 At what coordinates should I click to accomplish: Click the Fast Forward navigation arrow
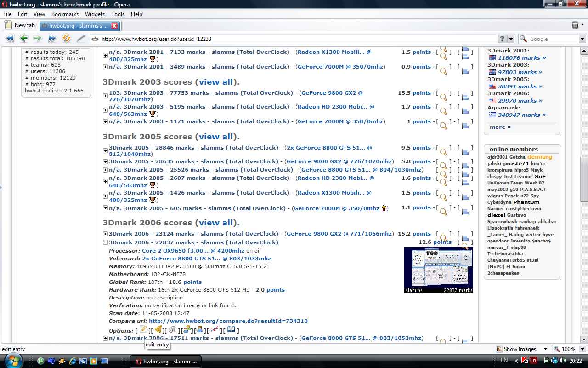pyautogui.click(x=52, y=39)
